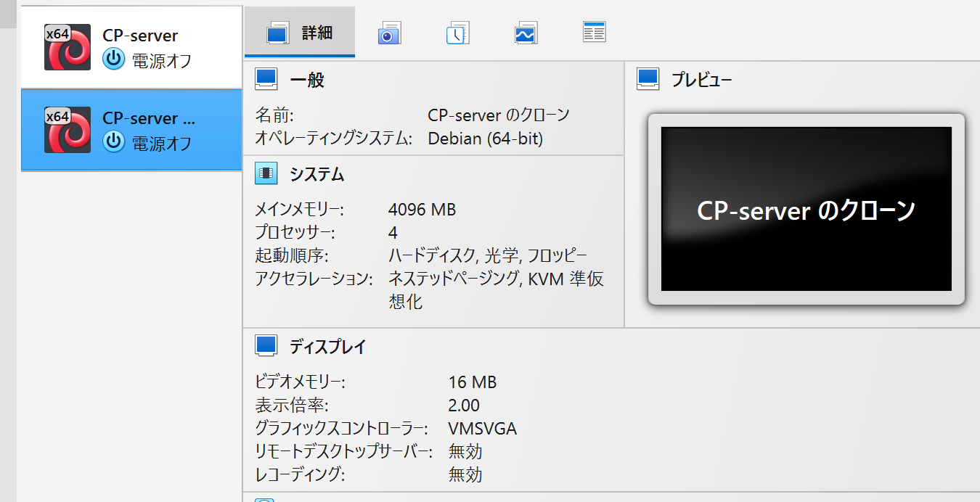980x502 pixels.
Task: Click the プレビュー section header
Action: [702, 80]
